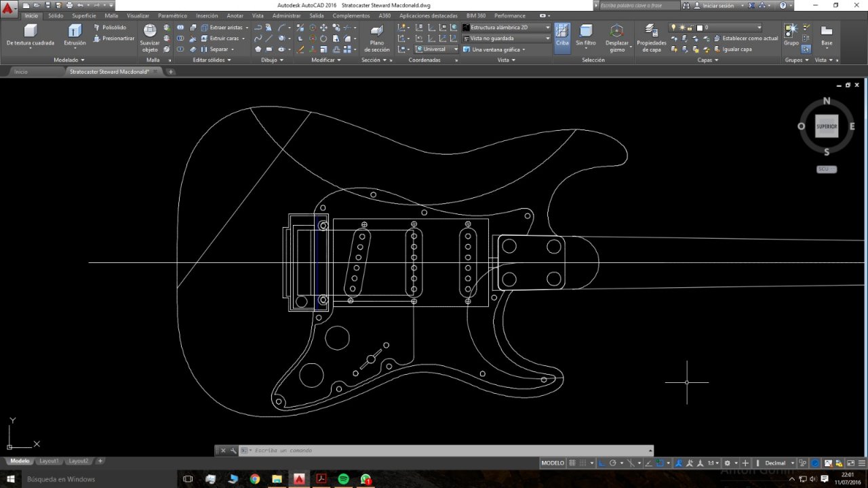Open the Superficie ribbon tab
The height and width of the screenshot is (488, 868).
tap(84, 16)
